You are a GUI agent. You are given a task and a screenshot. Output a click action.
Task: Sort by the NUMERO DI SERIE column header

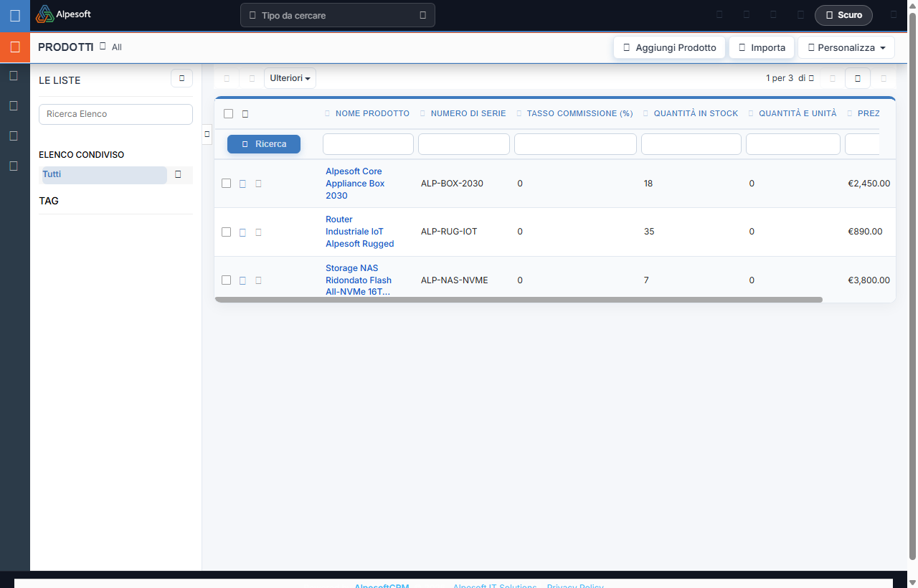tap(468, 113)
